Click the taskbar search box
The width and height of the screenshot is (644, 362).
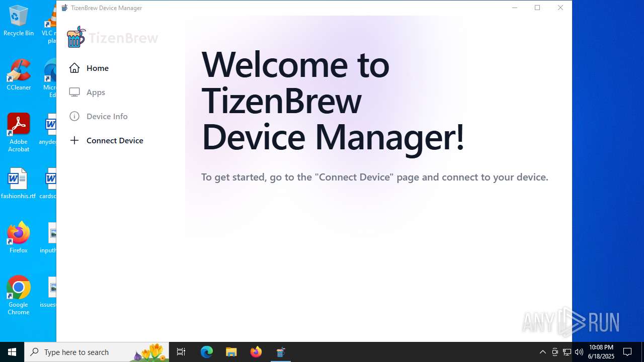(x=97, y=352)
